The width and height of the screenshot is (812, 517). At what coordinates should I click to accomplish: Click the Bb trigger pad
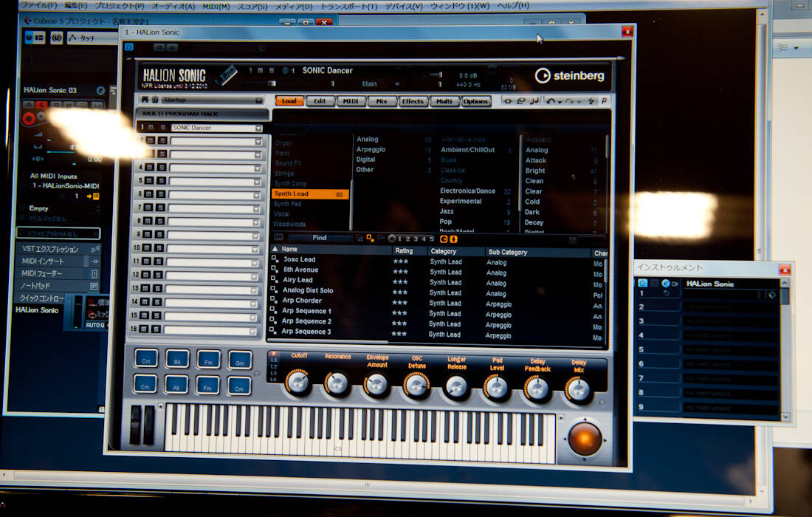tap(177, 359)
